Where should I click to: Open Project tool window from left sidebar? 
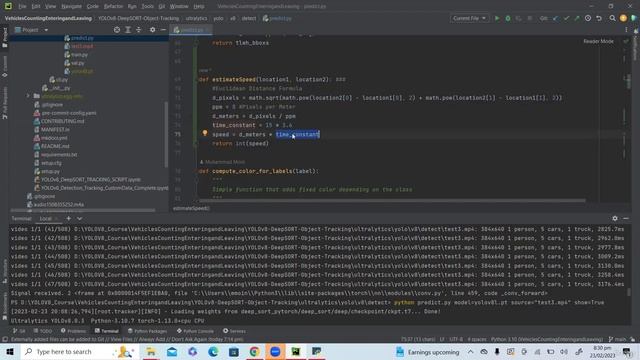click(5, 38)
